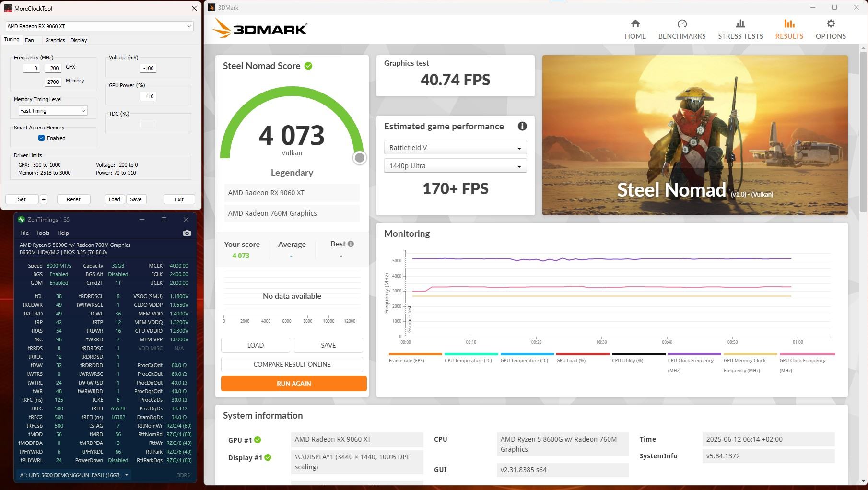The image size is (868, 490).
Task: Click the 3DMark scrollbar down arrow
Action: (x=863, y=481)
